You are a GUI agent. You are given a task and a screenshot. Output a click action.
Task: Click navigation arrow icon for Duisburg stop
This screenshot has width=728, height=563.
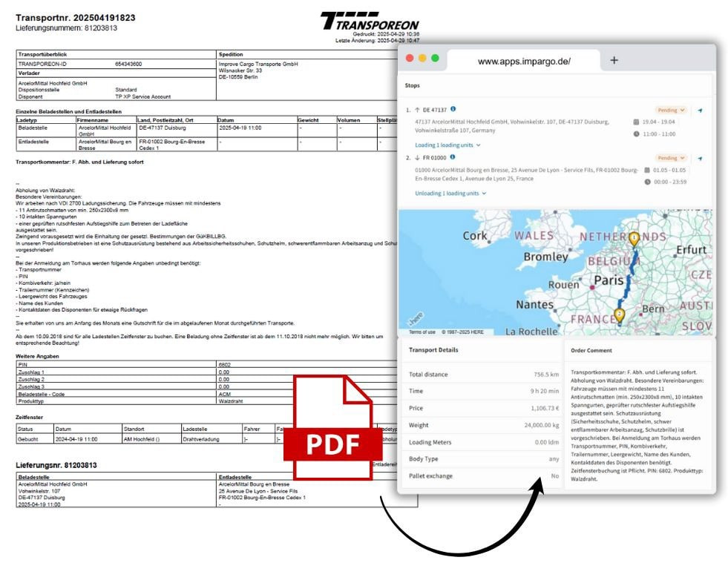[x=700, y=111]
